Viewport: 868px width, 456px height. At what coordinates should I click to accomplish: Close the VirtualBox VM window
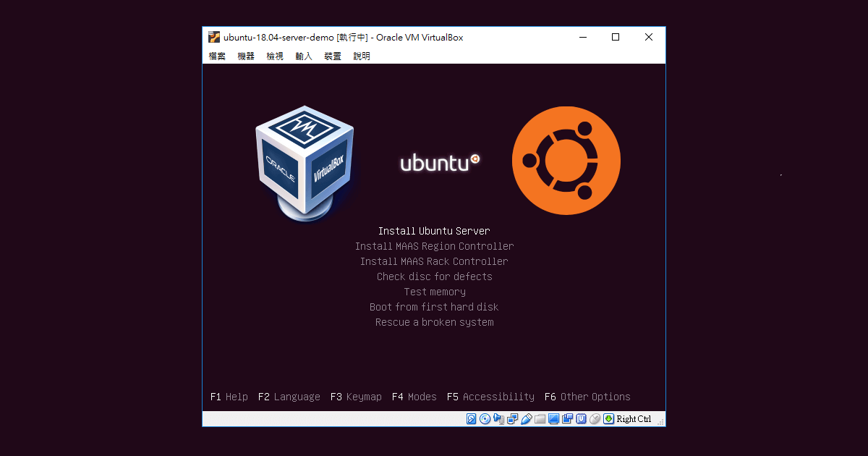[649, 37]
